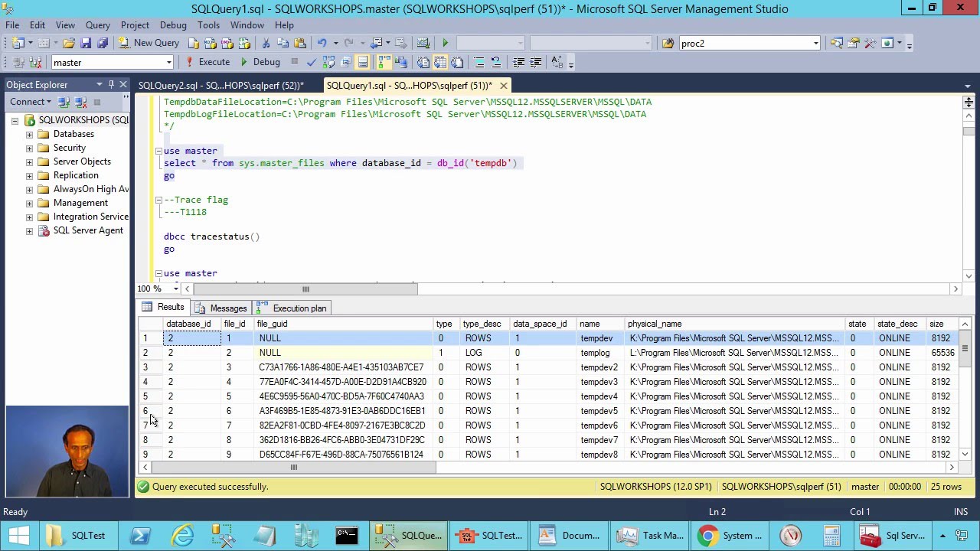Comment out selected lines icon
This screenshot has width=980, height=551.
click(x=479, y=62)
